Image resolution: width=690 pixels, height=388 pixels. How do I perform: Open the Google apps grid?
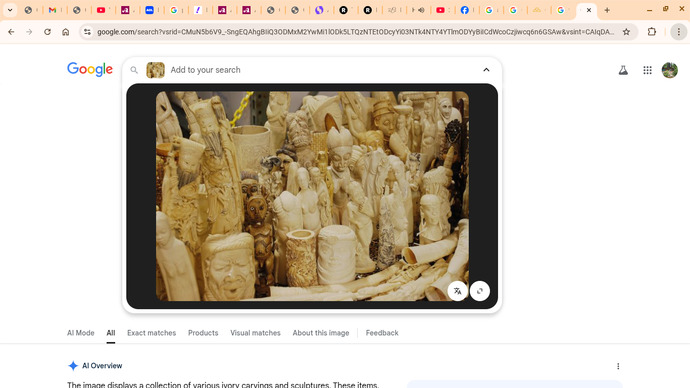coord(647,70)
